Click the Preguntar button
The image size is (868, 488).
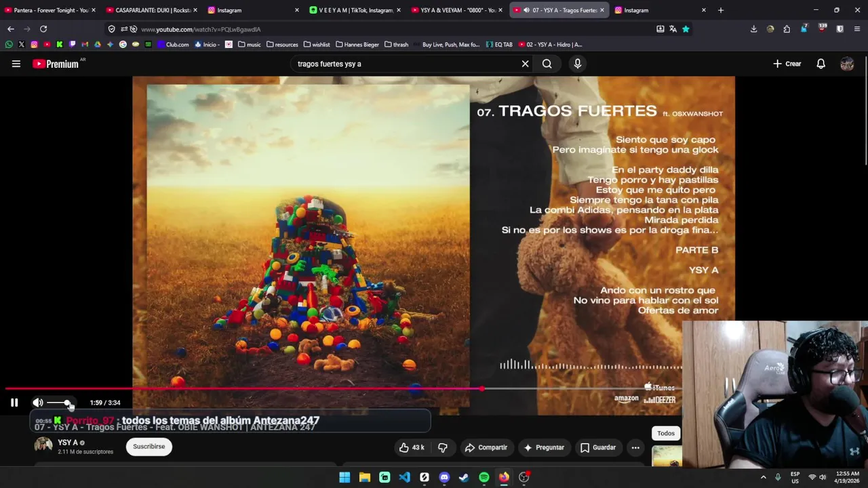coord(543,447)
